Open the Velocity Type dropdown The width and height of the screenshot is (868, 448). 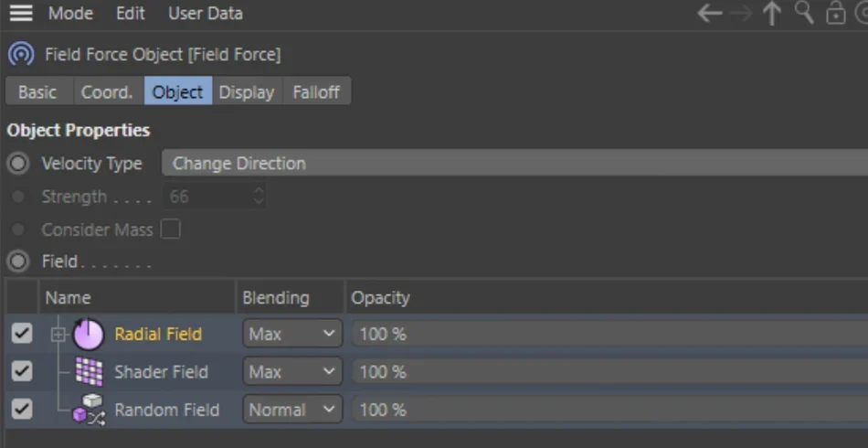point(514,164)
